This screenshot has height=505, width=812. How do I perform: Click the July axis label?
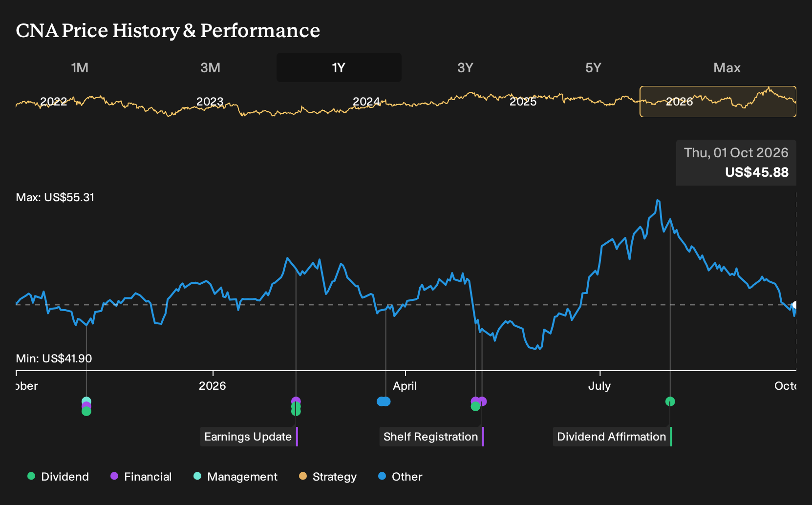click(x=599, y=386)
